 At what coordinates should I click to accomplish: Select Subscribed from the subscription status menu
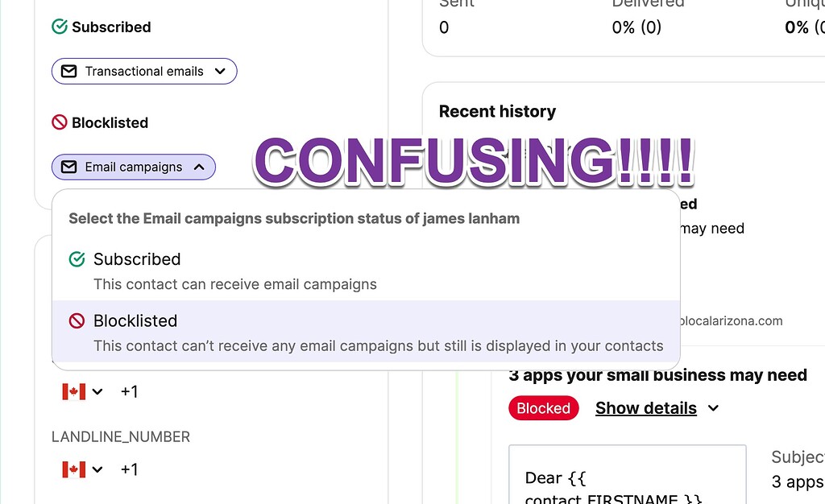coord(137,259)
